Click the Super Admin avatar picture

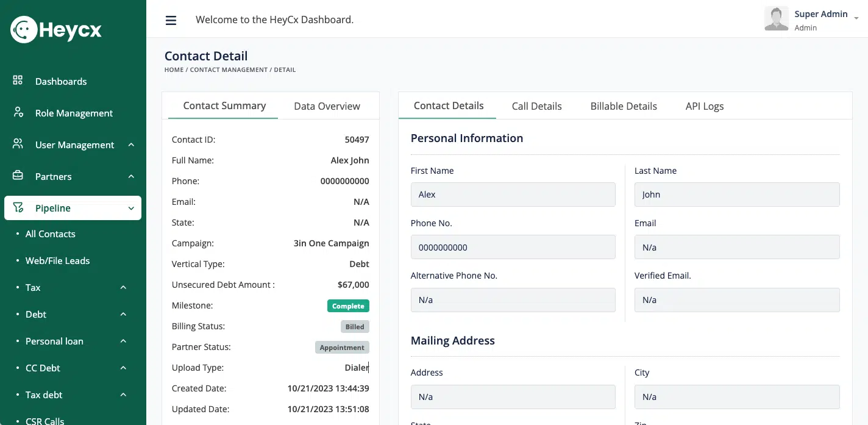[776, 19]
